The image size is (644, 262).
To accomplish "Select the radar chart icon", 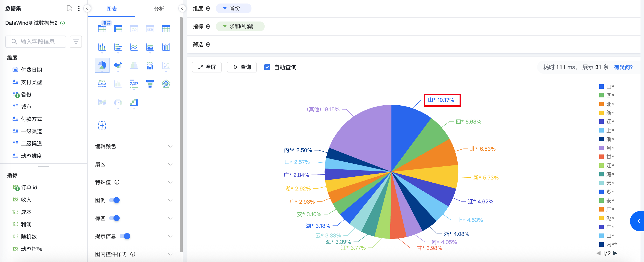I will (166, 84).
